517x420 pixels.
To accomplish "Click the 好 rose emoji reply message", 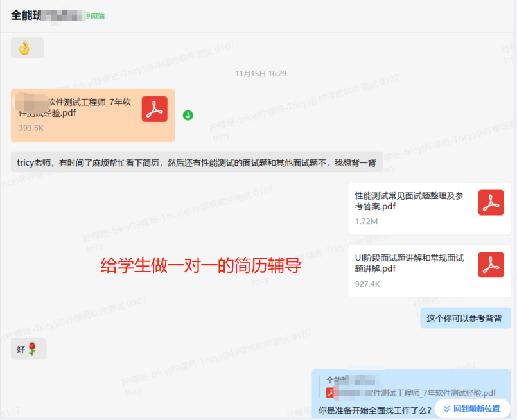I will pos(29,349).
